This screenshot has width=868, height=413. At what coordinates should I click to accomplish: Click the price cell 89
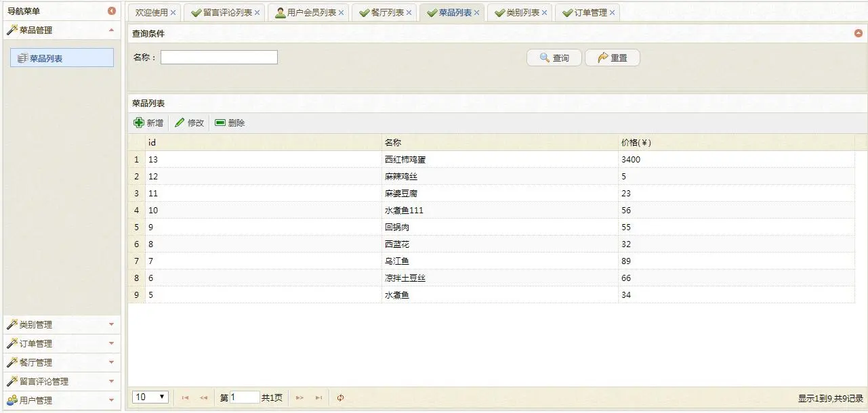tap(737, 261)
